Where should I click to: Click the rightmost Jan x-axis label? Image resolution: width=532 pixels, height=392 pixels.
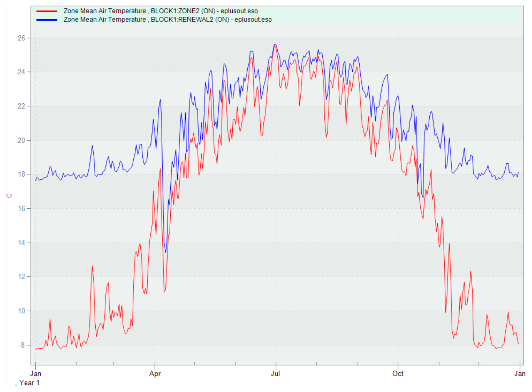click(x=520, y=374)
